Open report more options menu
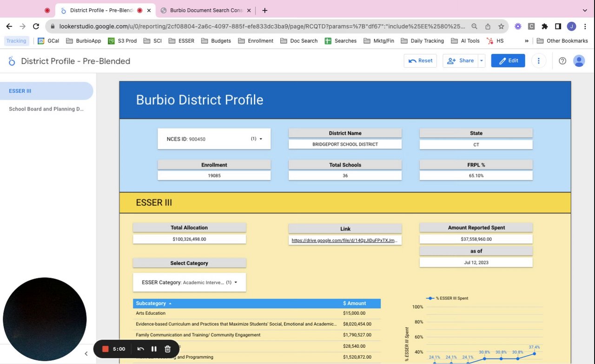Viewport: 595px width, 364px height. pyautogui.click(x=538, y=61)
